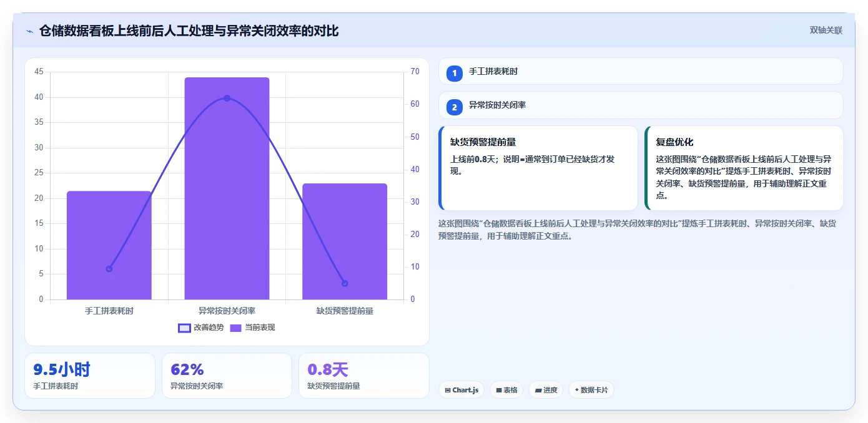Image resolution: width=868 pixels, height=423 pixels.
Task: Click the numbered badge 1 for 手工拼表耗时
Action: (x=455, y=73)
